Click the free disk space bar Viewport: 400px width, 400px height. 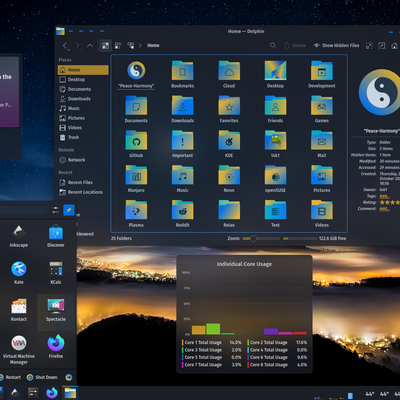point(300,238)
